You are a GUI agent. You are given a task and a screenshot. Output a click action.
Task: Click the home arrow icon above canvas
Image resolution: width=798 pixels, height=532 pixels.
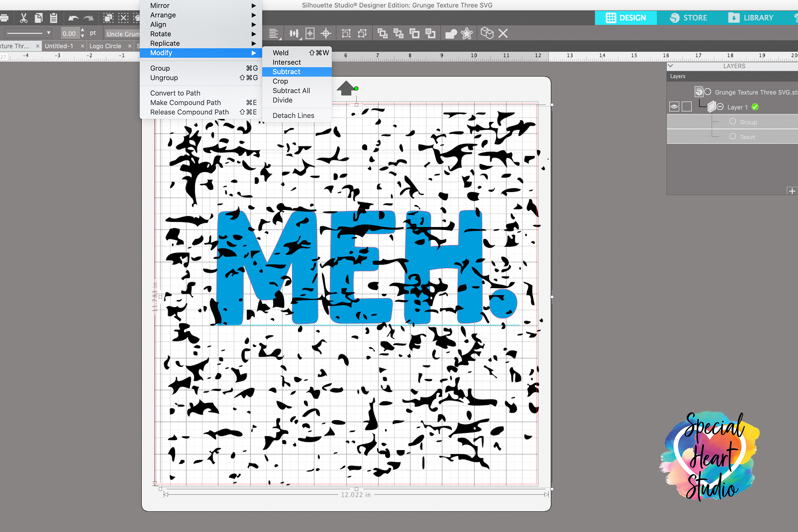[x=346, y=88]
